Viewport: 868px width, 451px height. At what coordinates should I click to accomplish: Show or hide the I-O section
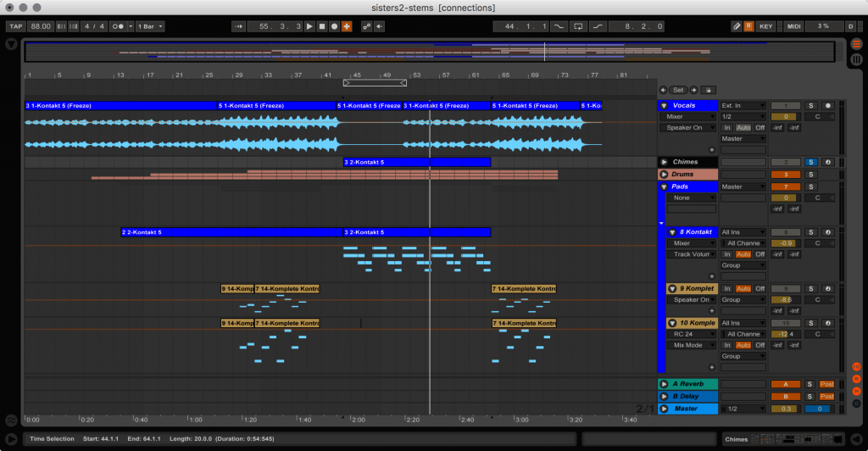coord(857,366)
